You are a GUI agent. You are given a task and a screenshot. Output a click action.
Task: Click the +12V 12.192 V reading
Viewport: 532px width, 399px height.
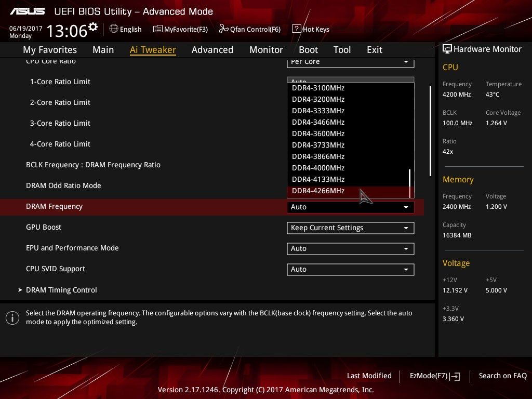455,290
